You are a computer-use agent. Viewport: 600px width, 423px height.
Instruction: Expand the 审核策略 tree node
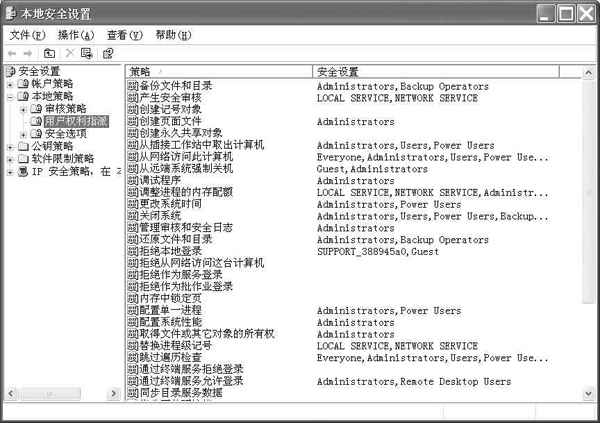(x=23, y=109)
